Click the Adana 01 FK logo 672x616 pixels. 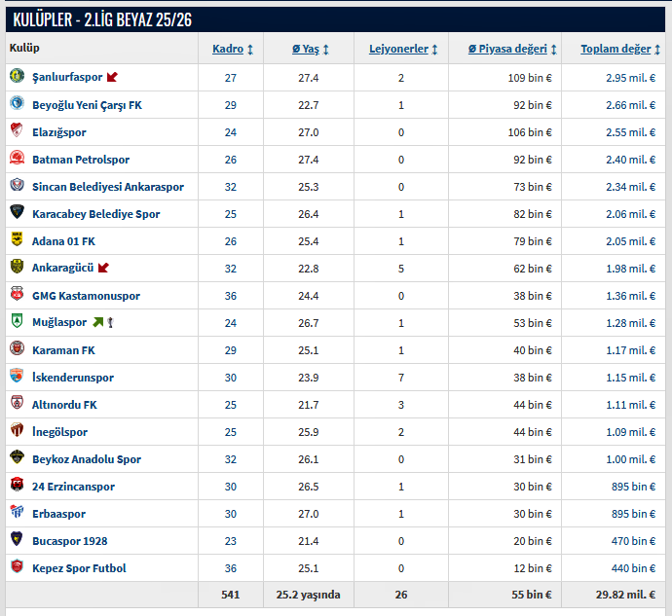tap(17, 240)
